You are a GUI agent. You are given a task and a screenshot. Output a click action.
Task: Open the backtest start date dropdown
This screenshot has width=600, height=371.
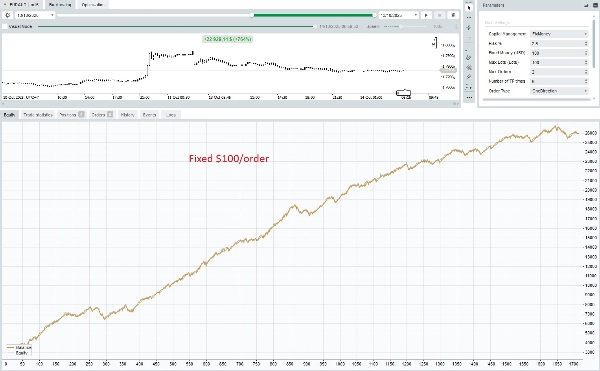pyautogui.click(x=35, y=15)
